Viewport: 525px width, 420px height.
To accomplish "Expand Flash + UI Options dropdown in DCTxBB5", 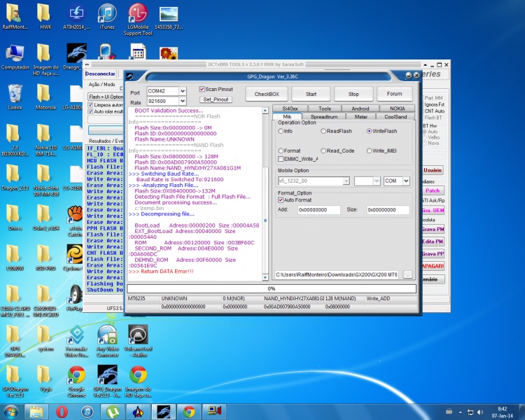I will pos(106,97).
